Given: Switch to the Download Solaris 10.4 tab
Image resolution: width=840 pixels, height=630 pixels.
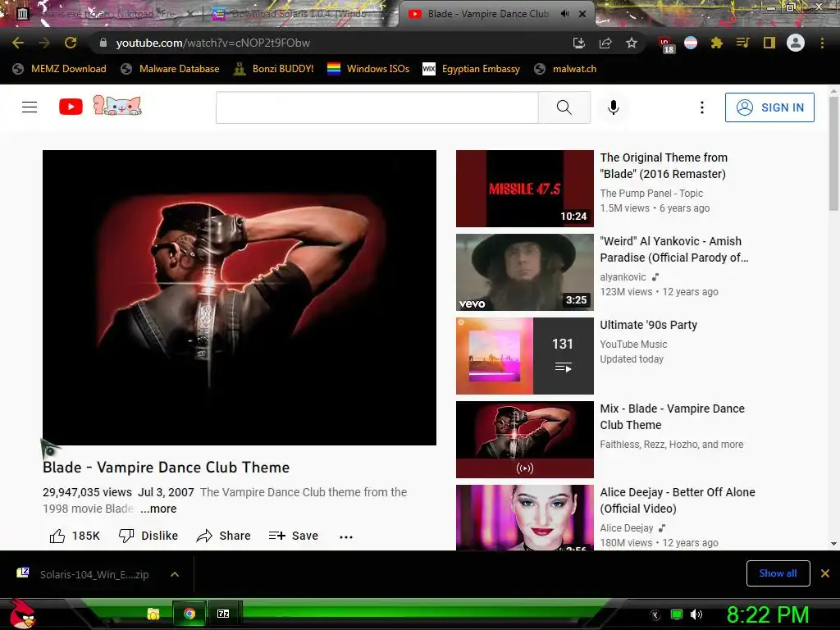Looking at the screenshot, I should pos(300,14).
